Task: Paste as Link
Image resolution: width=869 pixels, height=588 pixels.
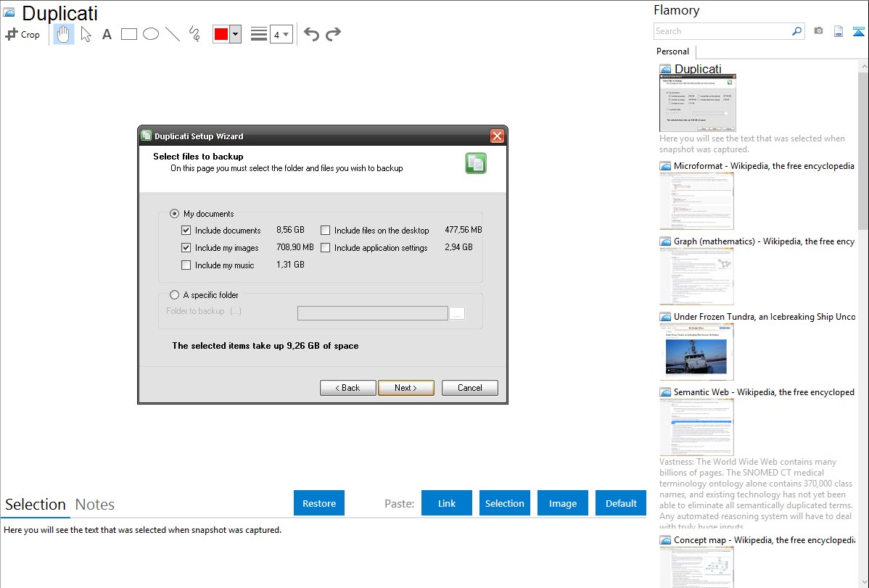Action: click(447, 503)
